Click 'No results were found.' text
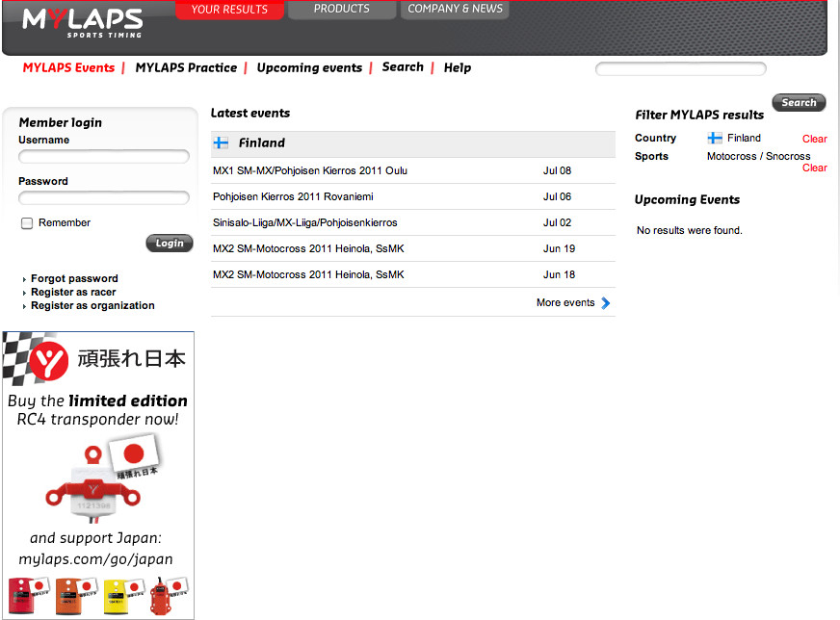 click(x=690, y=230)
